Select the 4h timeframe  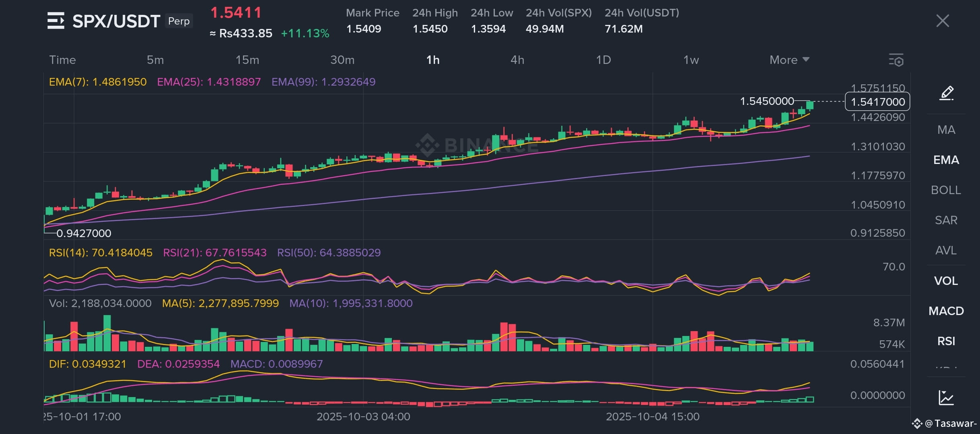(517, 60)
